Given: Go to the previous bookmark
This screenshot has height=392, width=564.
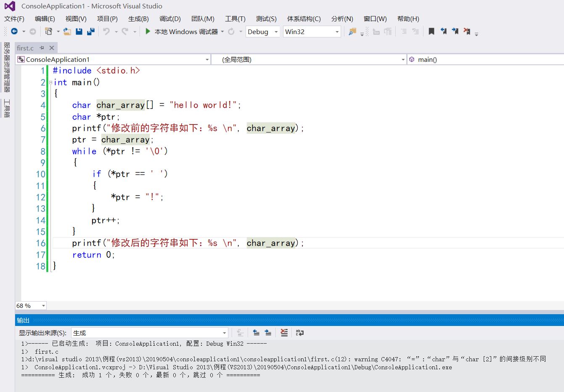Looking at the screenshot, I should (x=443, y=32).
